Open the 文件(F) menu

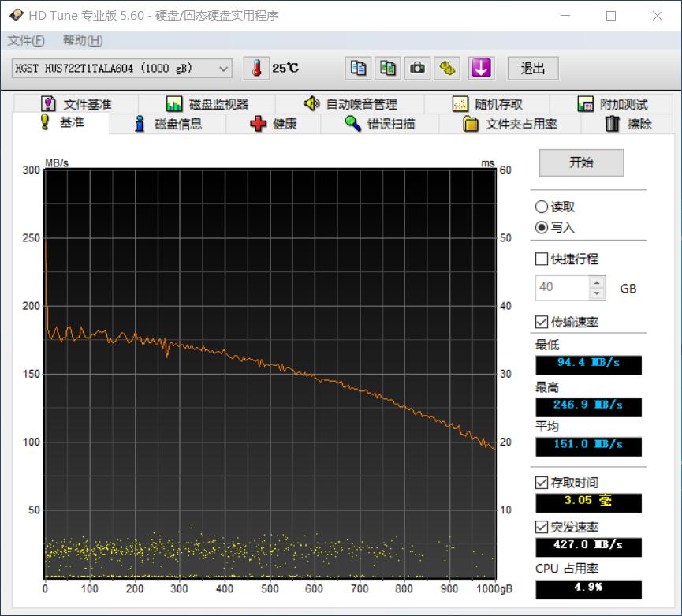point(26,40)
